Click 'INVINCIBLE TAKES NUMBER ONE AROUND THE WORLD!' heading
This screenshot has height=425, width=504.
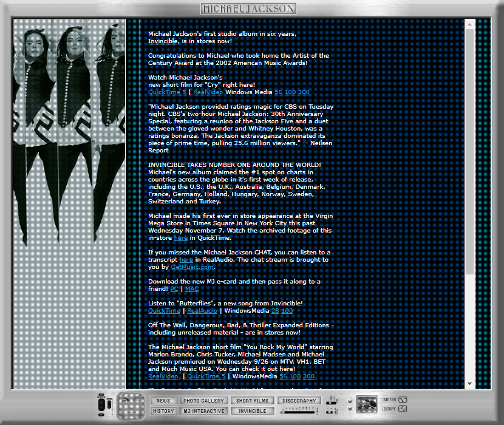point(234,165)
